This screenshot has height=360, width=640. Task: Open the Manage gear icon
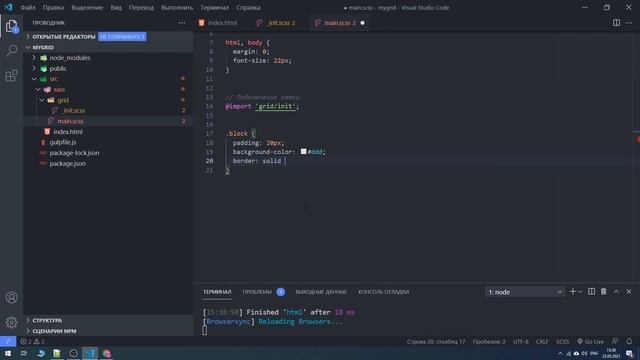tap(11, 322)
